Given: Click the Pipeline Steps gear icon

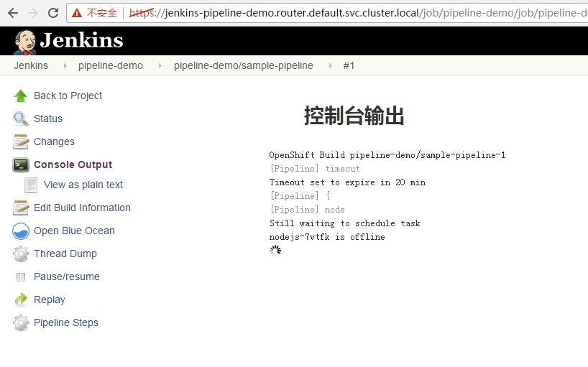Looking at the screenshot, I should tap(21, 322).
